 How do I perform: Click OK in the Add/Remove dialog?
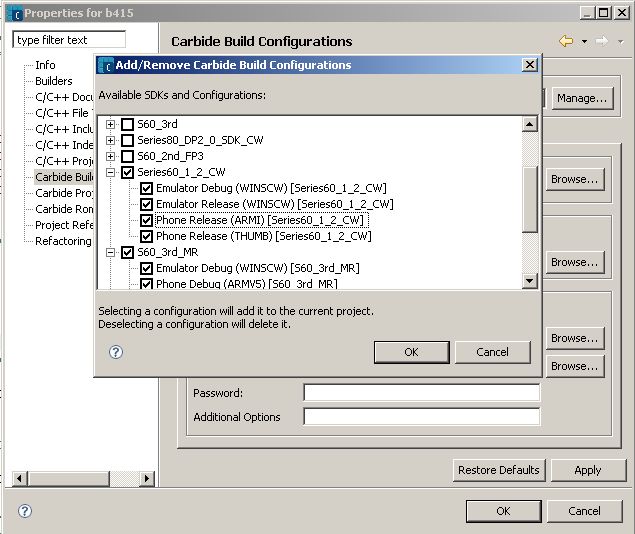click(411, 352)
